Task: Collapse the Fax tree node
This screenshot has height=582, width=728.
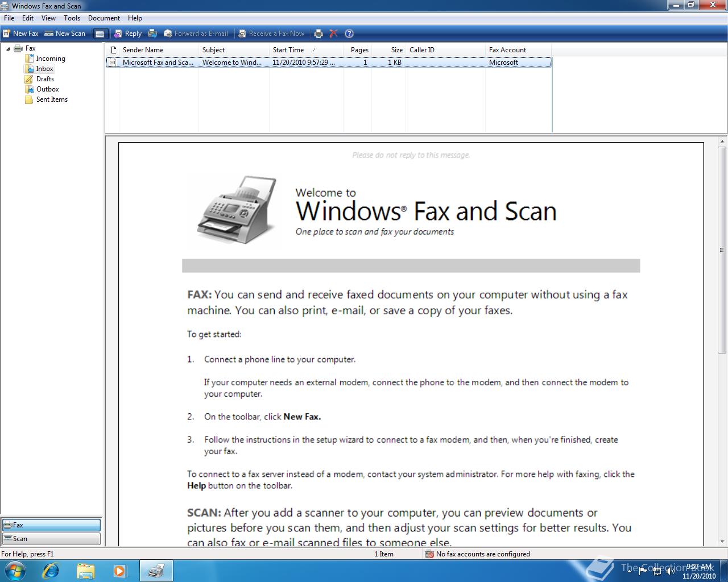Action: (8, 49)
